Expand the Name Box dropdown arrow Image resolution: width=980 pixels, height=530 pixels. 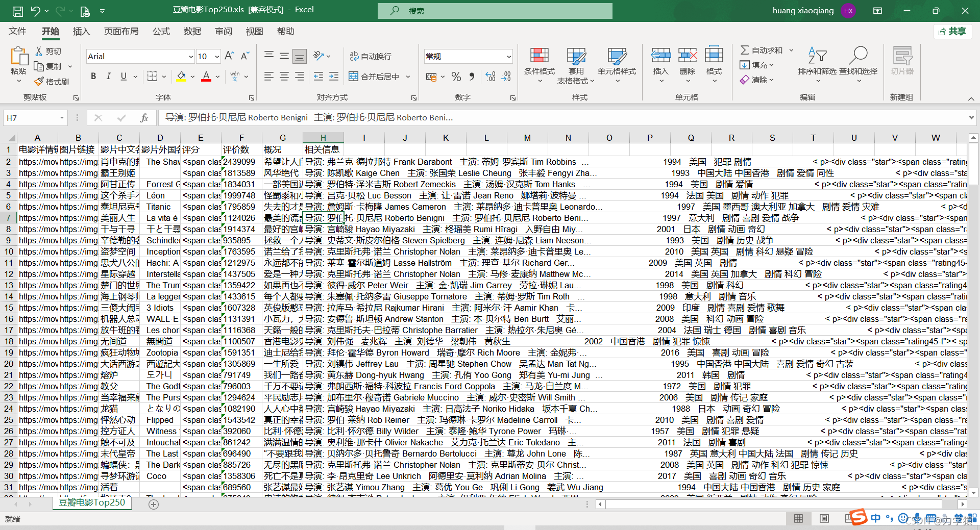pyautogui.click(x=62, y=118)
